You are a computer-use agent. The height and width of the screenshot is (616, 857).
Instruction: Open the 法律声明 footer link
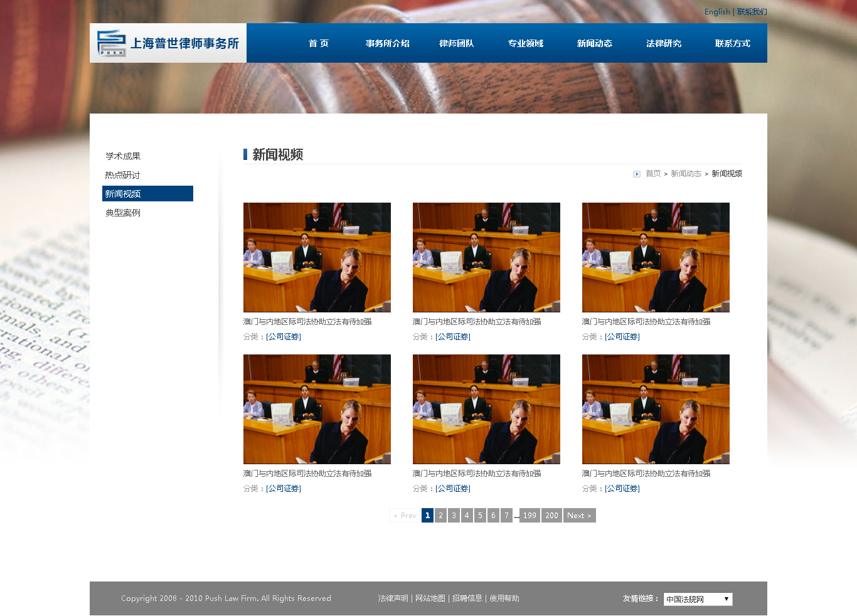[x=393, y=598]
